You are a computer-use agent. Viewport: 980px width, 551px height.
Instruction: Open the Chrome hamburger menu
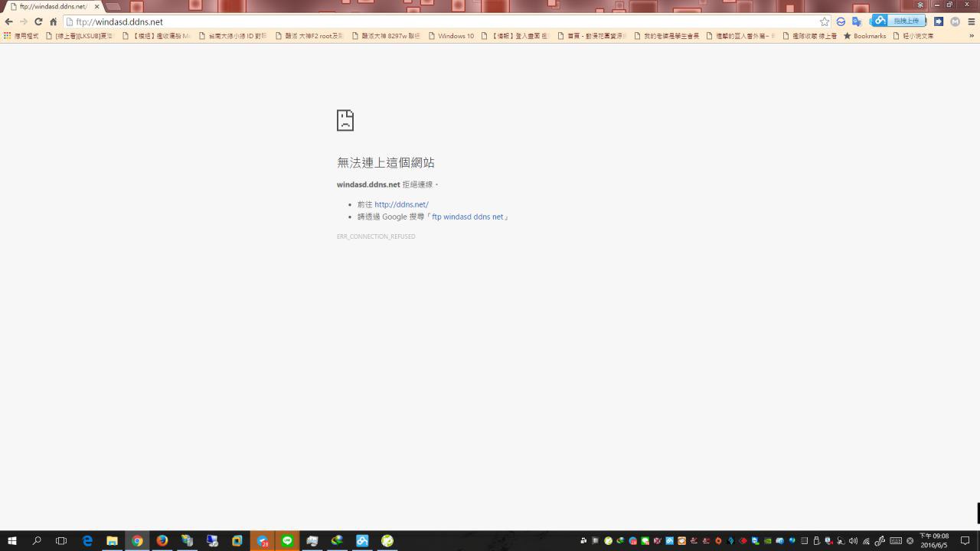[972, 22]
